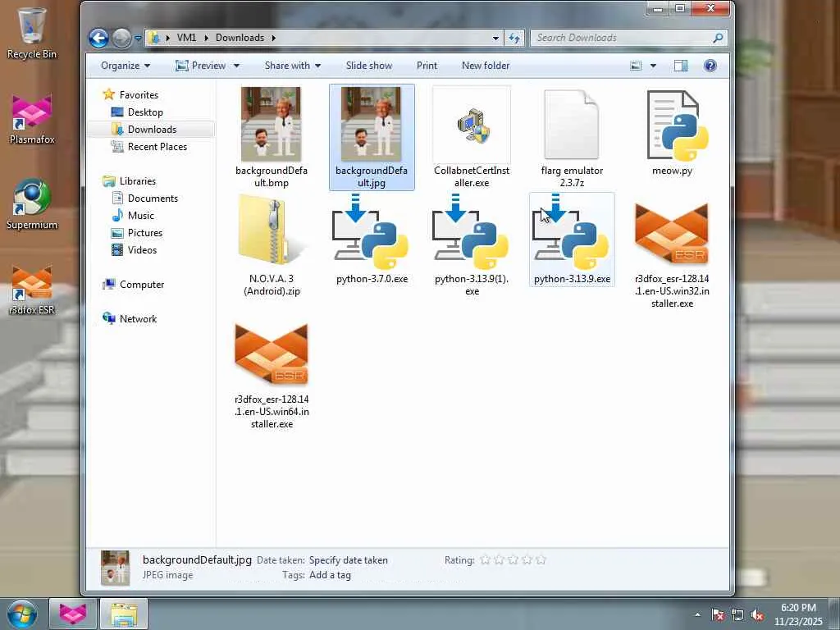Image resolution: width=840 pixels, height=630 pixels.
Task: Click Add a tag in details pane
Action: coord(330,575)
